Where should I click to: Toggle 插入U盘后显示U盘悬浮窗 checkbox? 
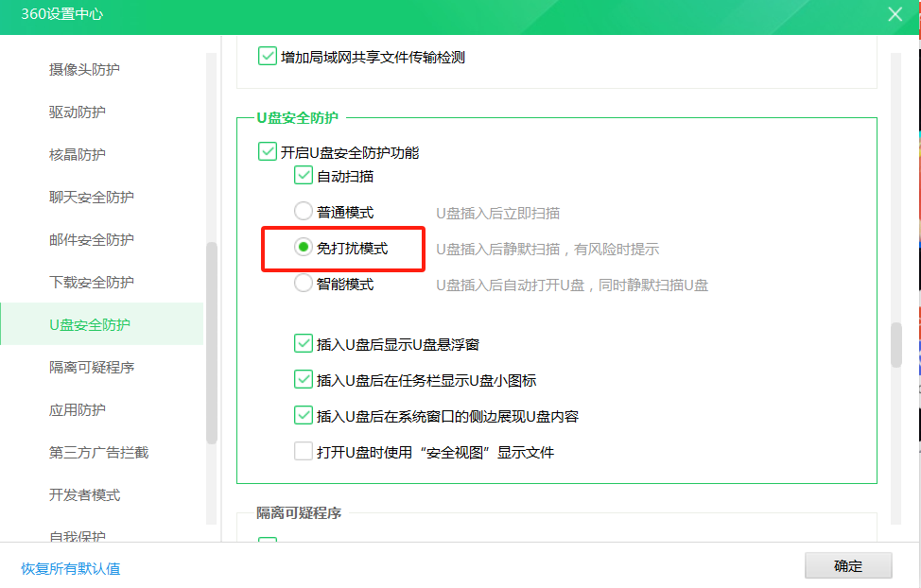click(304, 343)
